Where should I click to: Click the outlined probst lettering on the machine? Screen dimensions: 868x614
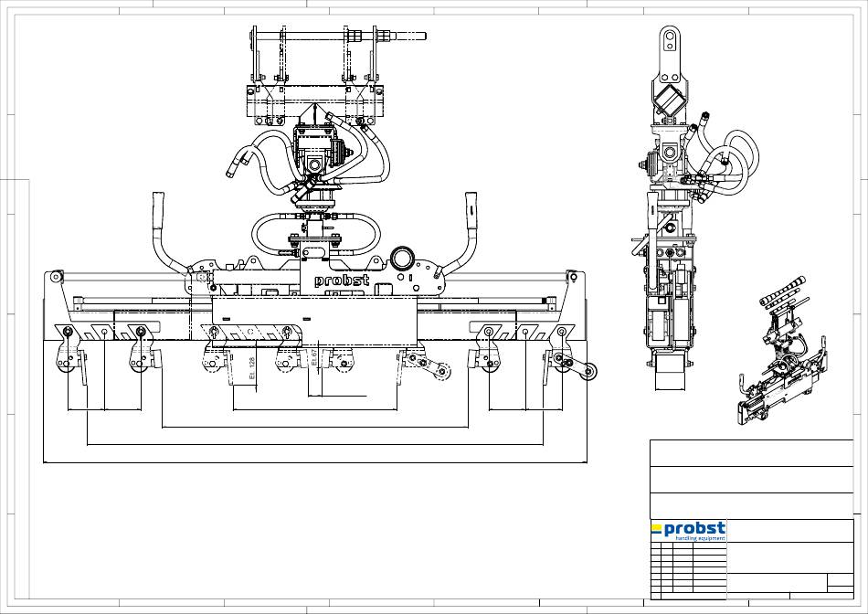[x=342, y=281]
